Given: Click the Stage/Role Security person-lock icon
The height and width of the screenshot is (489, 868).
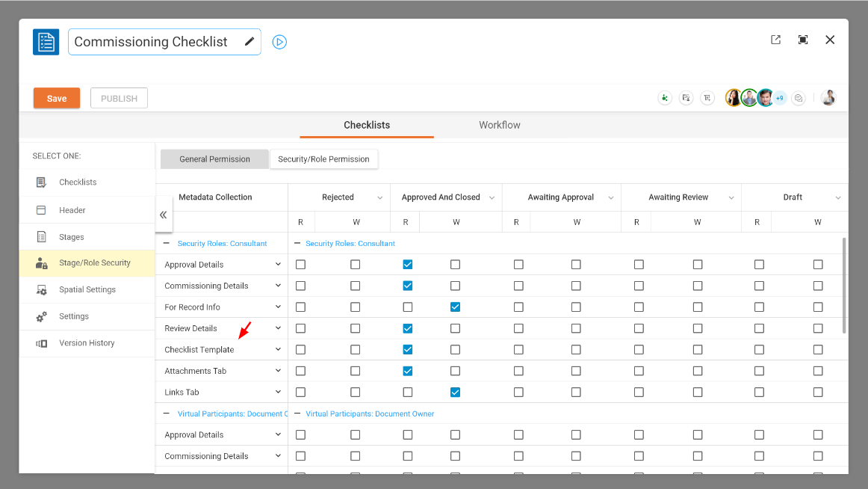Looking at the screenshot, I should click(x=42, y=263).
